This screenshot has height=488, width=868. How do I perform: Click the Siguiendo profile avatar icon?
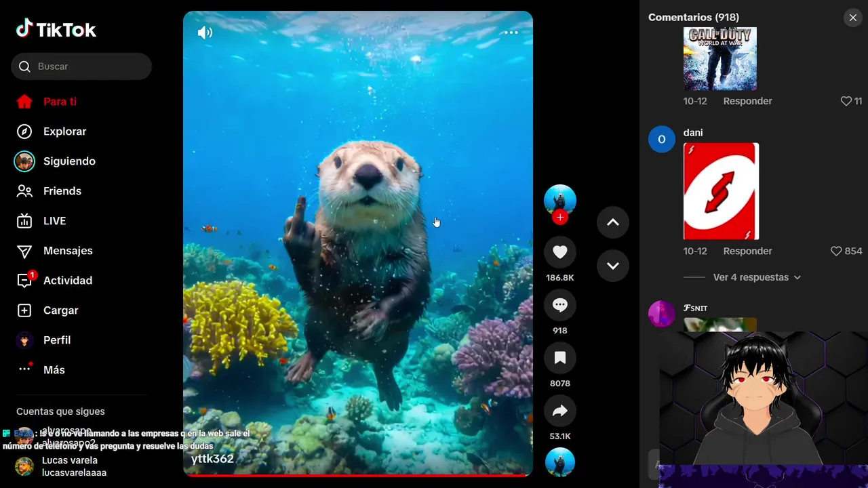[24, 161]
